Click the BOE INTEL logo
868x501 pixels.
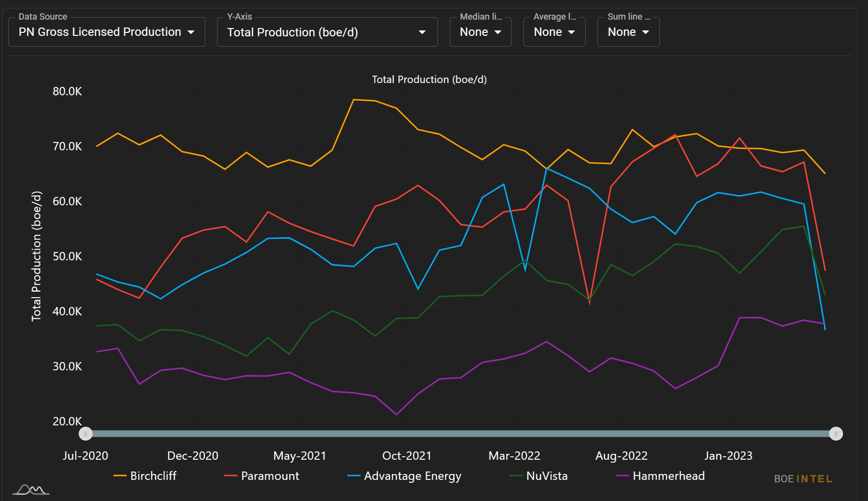pyautogui.click(x=803, y=479)
